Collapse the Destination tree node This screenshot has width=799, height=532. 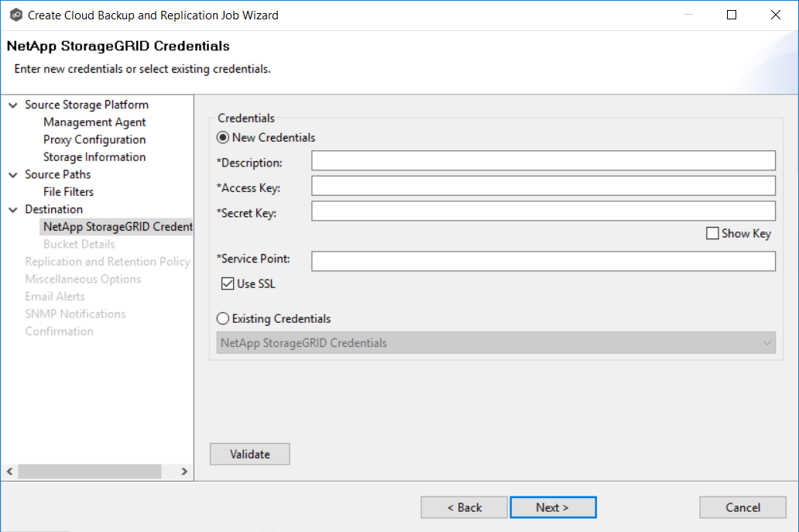(x=13, y=209)
